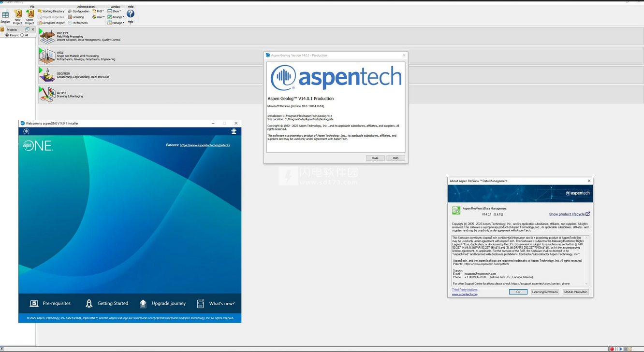Click OK in the About ResView dialog
The height and width of the screenshot is (352, 644).
click(x=518, y=292)
